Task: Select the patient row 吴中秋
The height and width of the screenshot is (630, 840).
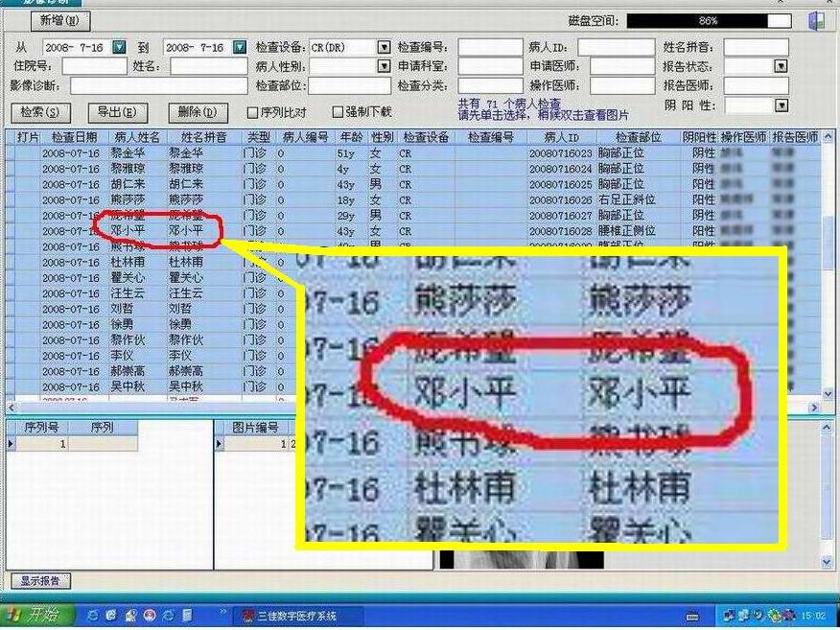Action: [x=150, y=386]
